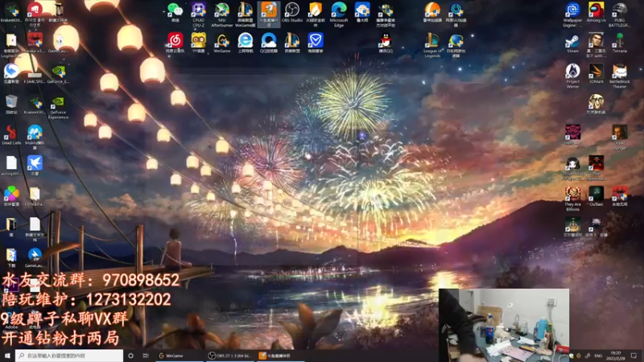
Task: Open the Recycle Bin icon
Action: pyautogui.click(x=11, y=105)
